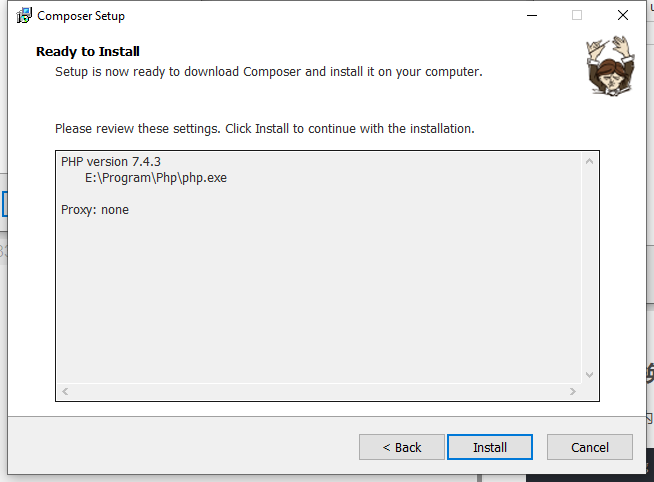Cancel the Composer installation
This screenshot has width=654, height=482.
589,447
